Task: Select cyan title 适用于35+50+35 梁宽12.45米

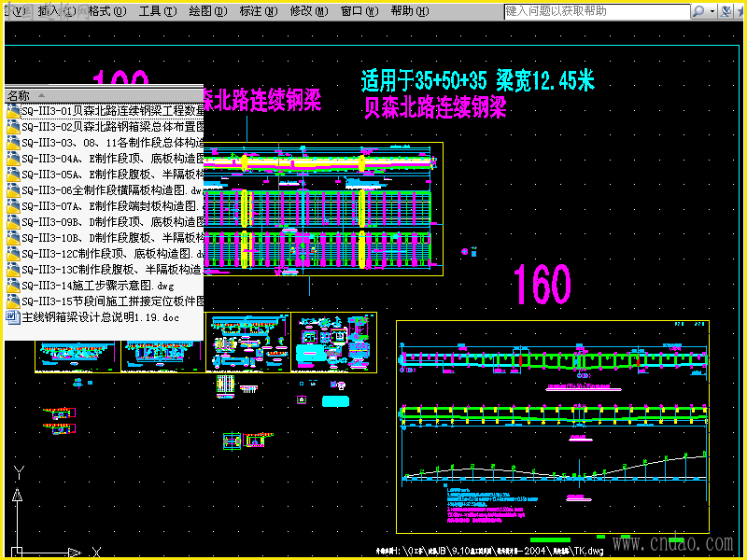Action: pos(478,80)
